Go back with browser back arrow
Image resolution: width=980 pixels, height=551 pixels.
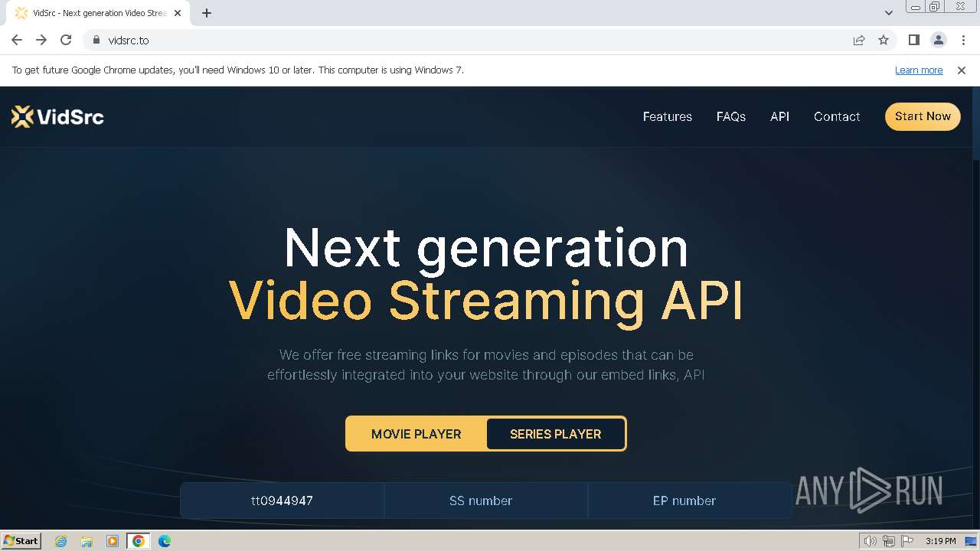(17, 40)
